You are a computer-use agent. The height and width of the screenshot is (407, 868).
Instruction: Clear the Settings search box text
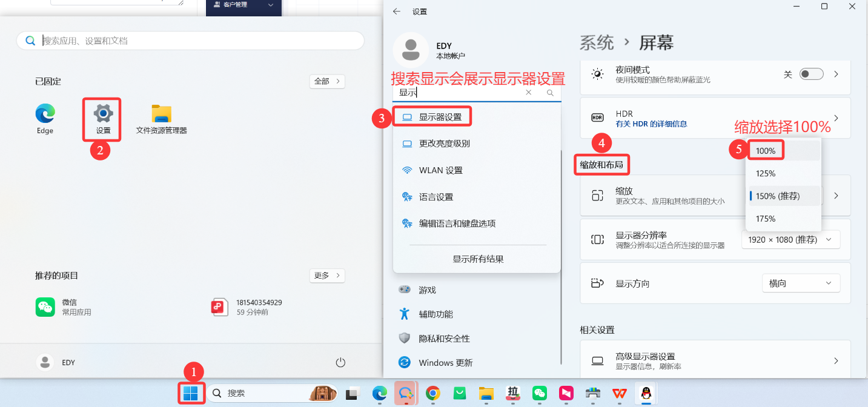[x=528, y=93]
